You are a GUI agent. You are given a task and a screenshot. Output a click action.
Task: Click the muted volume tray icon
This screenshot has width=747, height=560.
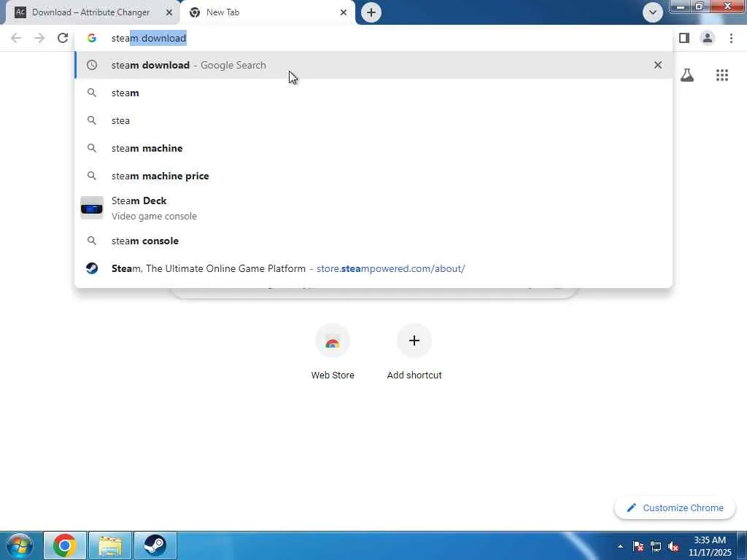(x=673, y=546)
